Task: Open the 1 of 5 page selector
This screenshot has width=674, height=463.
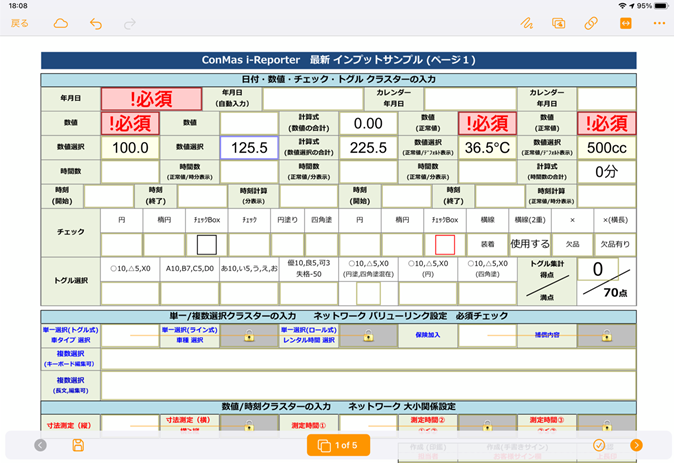Action: (336, 445)
